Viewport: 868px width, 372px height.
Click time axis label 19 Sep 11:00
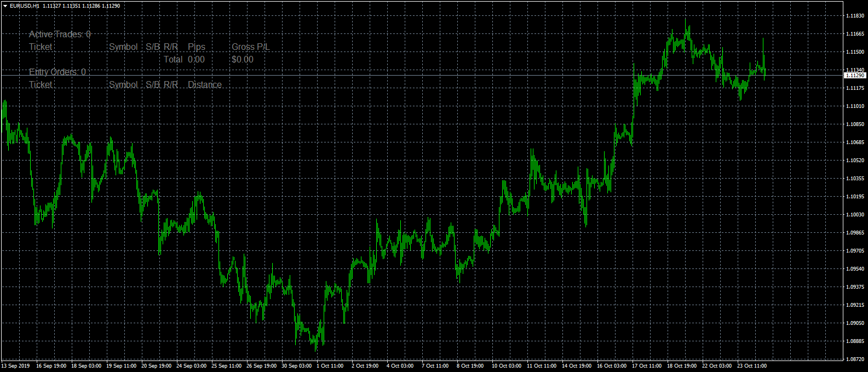(x=122, y=366)
